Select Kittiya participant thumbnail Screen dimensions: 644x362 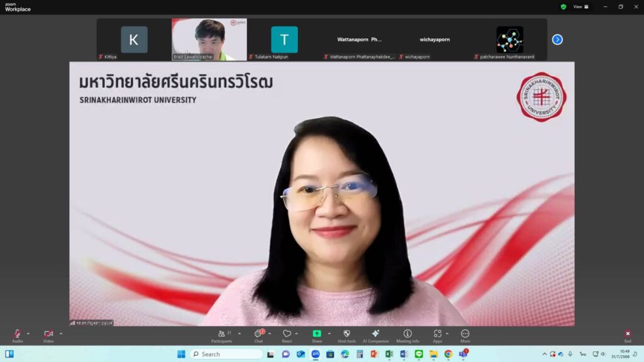[x=134, y=40]
